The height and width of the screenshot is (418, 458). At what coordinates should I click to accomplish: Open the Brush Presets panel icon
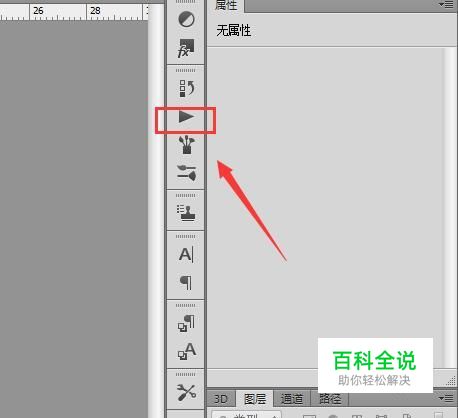click(x=187, y=145)
